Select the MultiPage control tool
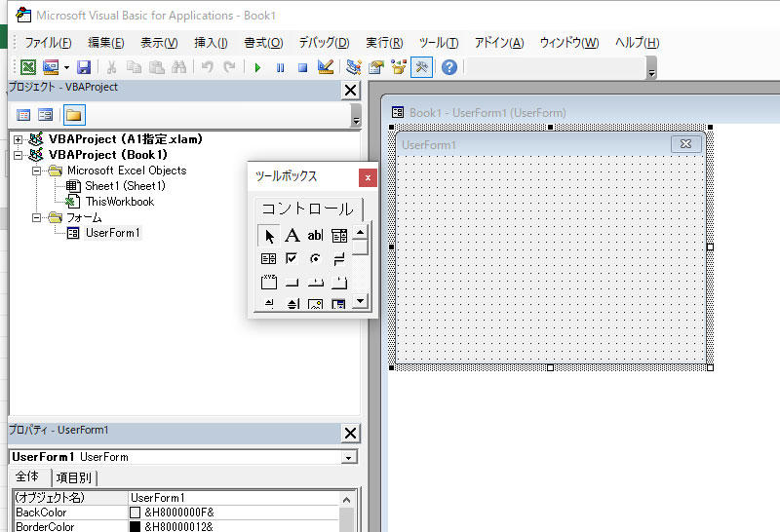Screen dimensions: 780x532 339,283
